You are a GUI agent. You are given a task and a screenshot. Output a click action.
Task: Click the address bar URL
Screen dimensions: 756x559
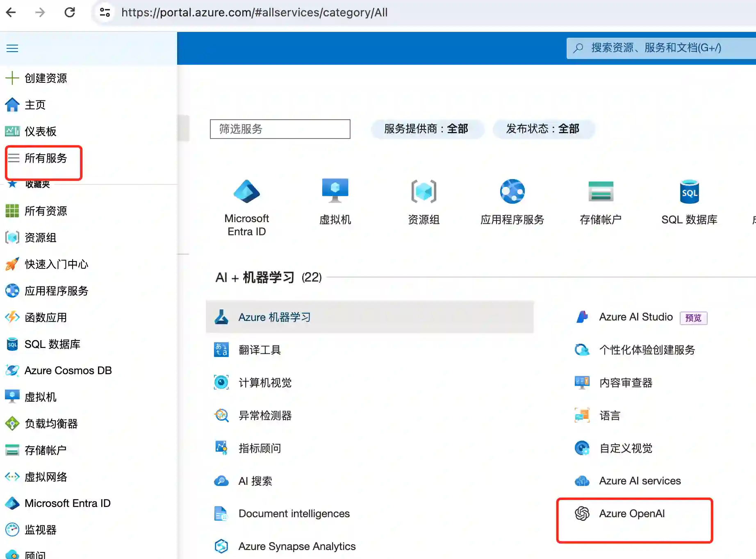point(254,12)
